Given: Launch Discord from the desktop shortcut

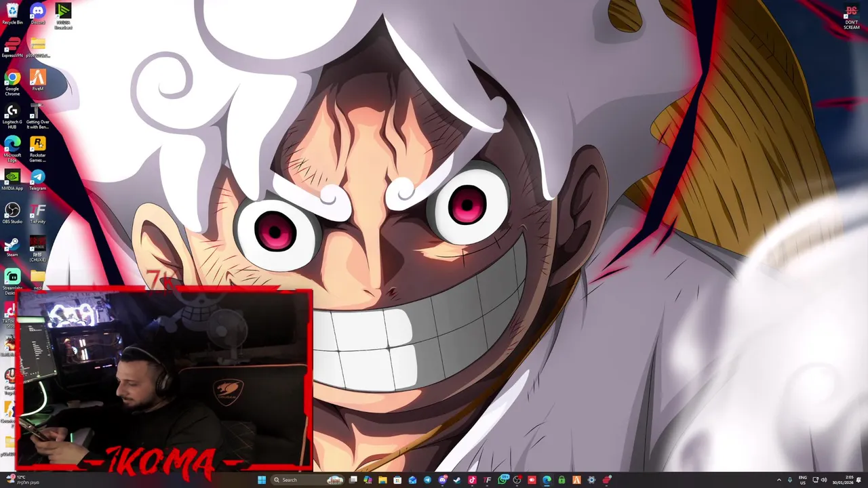Looking at the screenshot, I should tap(38, 14).
